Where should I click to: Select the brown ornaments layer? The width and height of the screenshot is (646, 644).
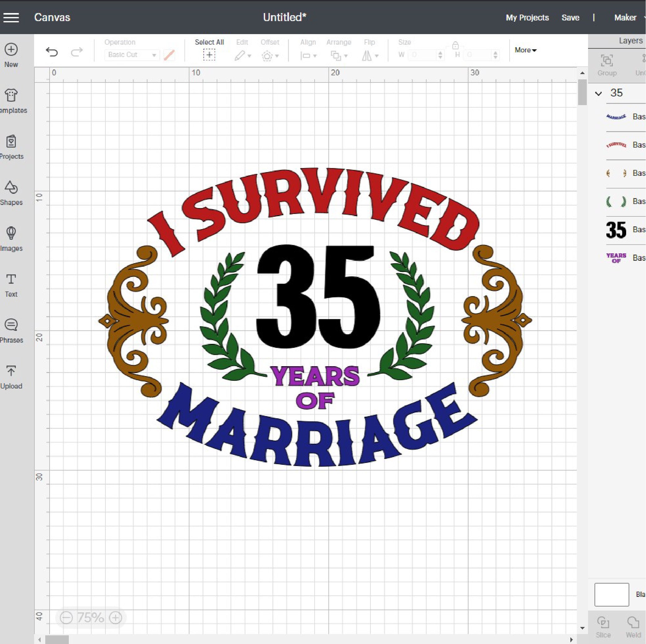click(x=616, y=173)
